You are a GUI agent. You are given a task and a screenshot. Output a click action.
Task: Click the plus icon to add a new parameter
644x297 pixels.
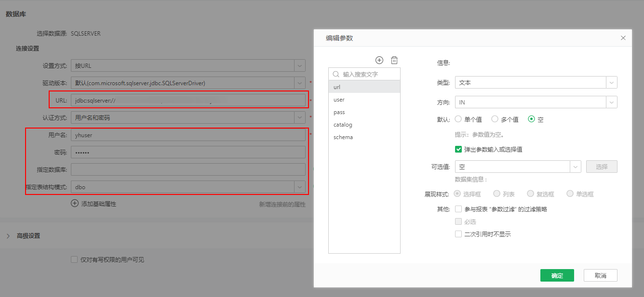[x=379, y=60]
